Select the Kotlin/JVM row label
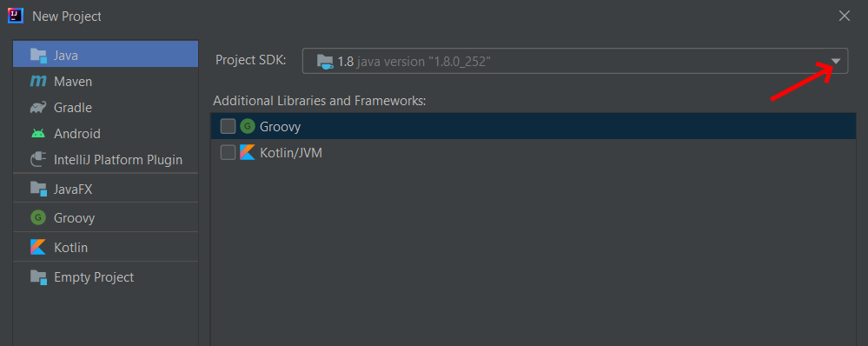Image resolution: width=868 pixels, height=346 pixels. point(291,153)
